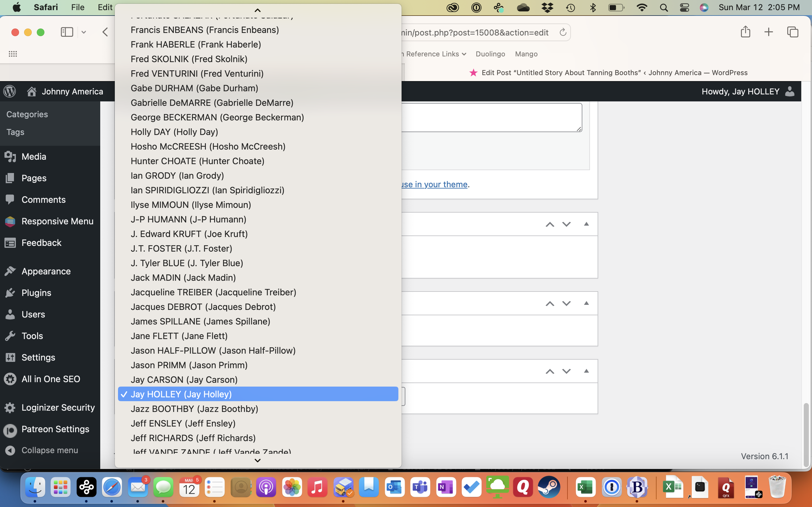This screenshot has width=812, height=507.
Task: Open Comments from the admin sidebar
Action: click(x=43, y=200)
